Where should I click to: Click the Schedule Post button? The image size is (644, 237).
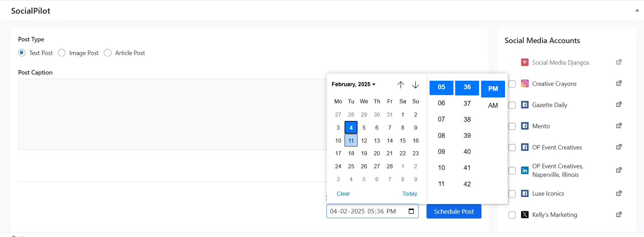(x=454, y=211)
